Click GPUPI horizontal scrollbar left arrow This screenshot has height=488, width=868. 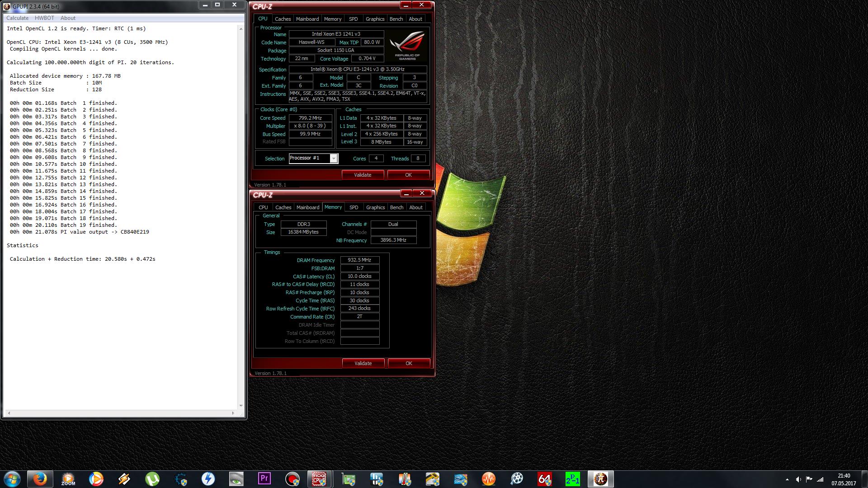(9, 413)
